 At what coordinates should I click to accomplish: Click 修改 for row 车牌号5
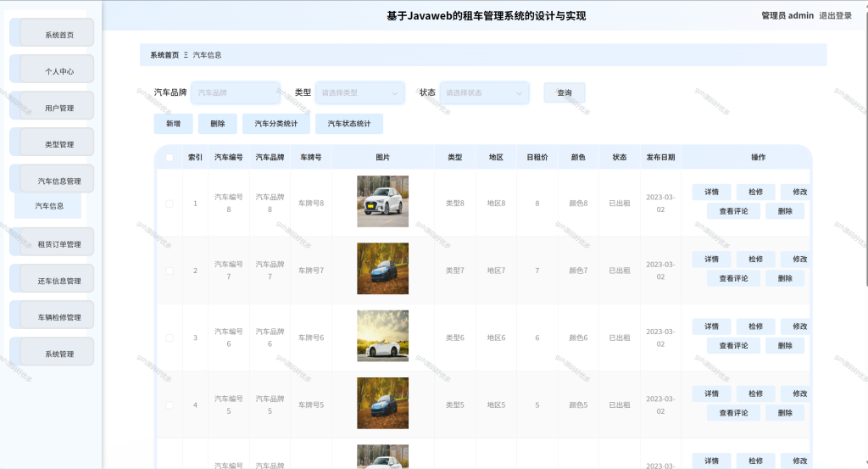[x=797, y=394]
